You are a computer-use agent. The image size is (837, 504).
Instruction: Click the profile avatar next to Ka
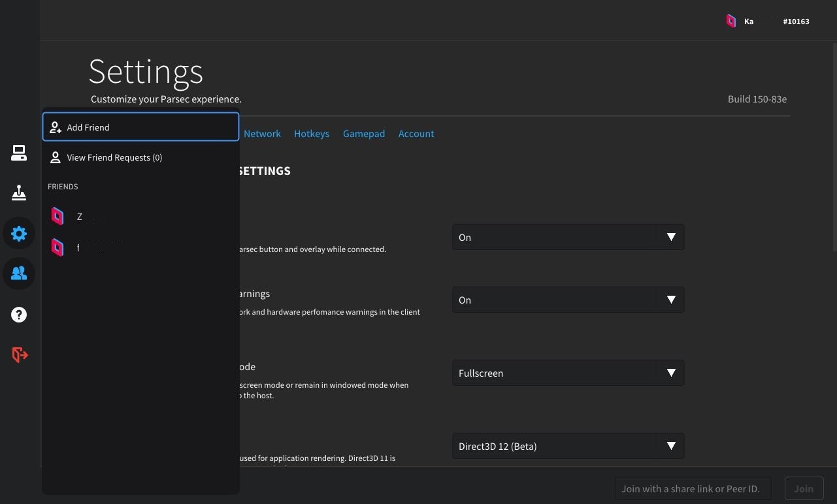[731, 21]
